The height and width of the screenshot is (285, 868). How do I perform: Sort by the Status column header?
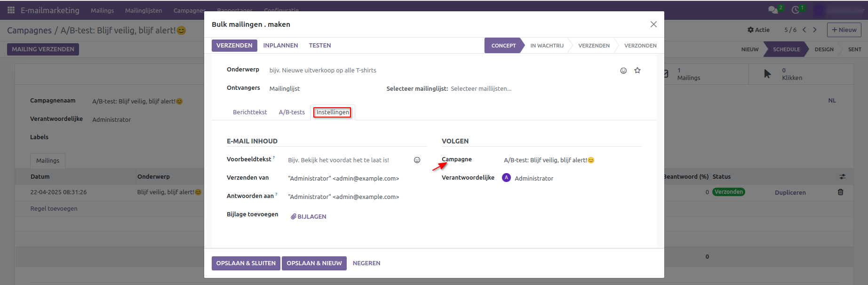(x=722, y=177)
